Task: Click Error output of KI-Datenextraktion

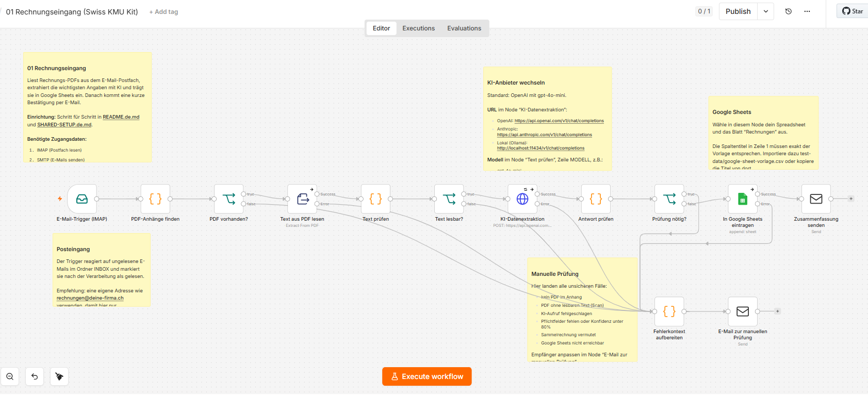Action: pos(537,204)
